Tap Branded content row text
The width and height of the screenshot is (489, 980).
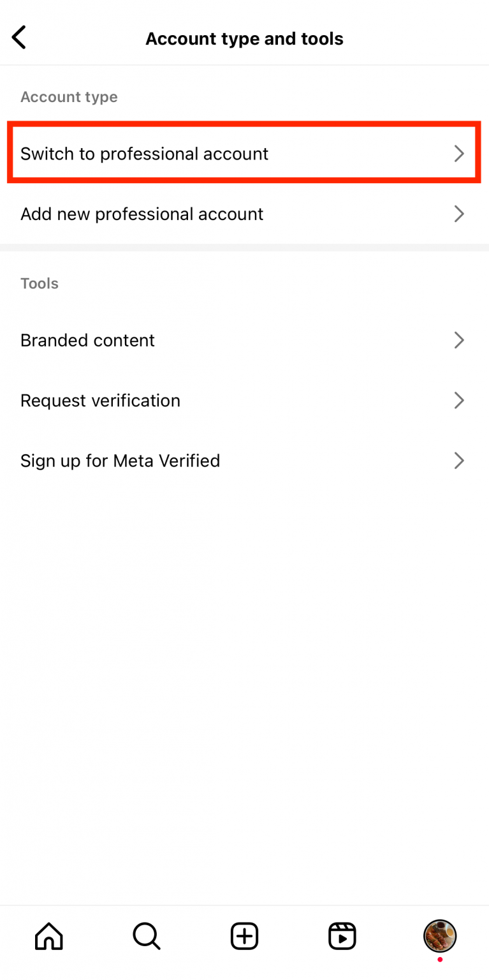click(87, 340)
